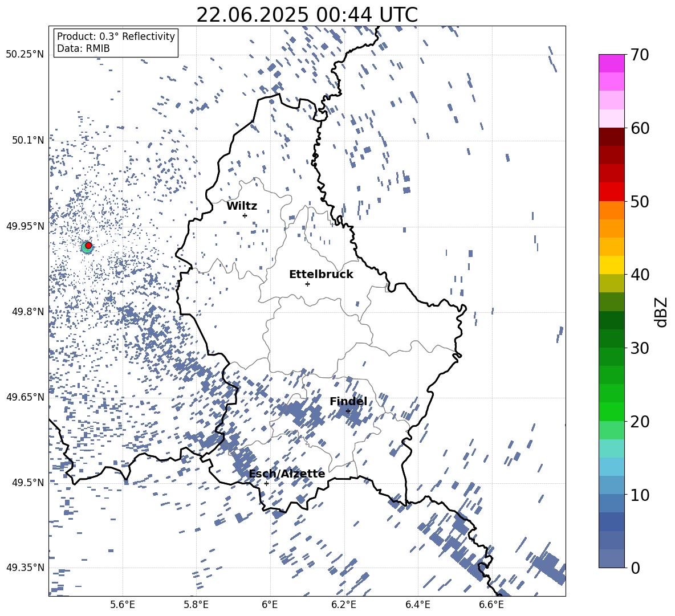The width and height of the screenshot is (675, 616).
Task: Click the Wiltz station cross marker
Action: (245, 215)
